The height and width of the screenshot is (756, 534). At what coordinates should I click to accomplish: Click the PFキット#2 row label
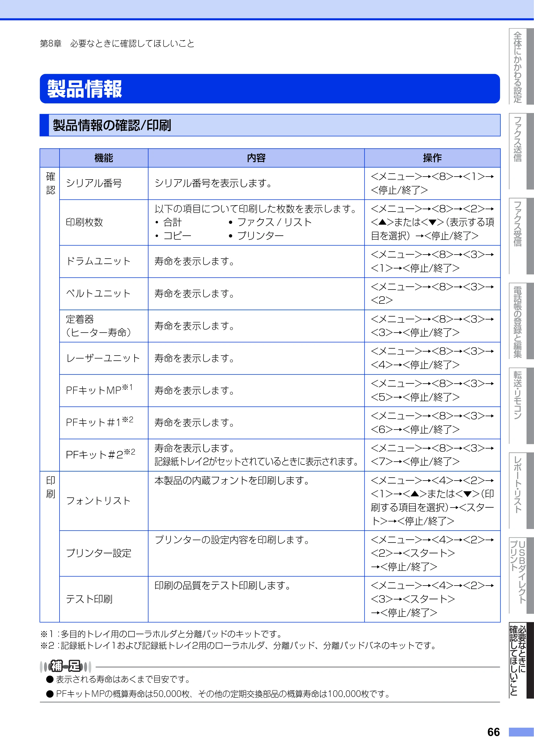pyautogui.click(x=100, y=454)
